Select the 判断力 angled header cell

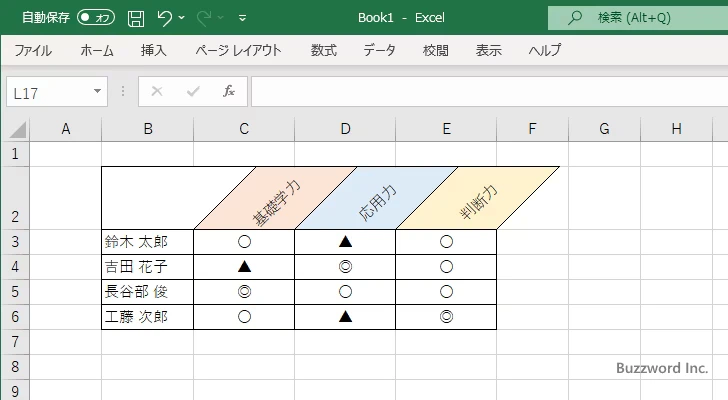point(478,198)
